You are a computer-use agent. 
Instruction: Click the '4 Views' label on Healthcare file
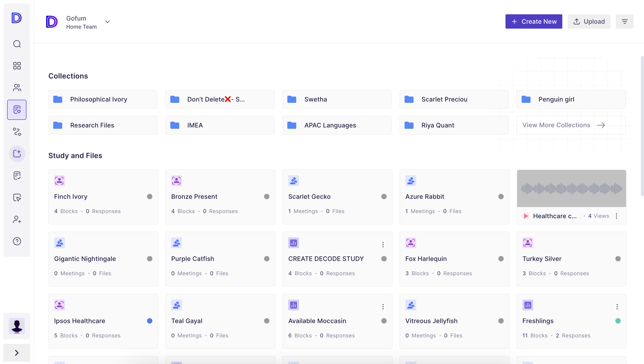[x=599, y=216]
